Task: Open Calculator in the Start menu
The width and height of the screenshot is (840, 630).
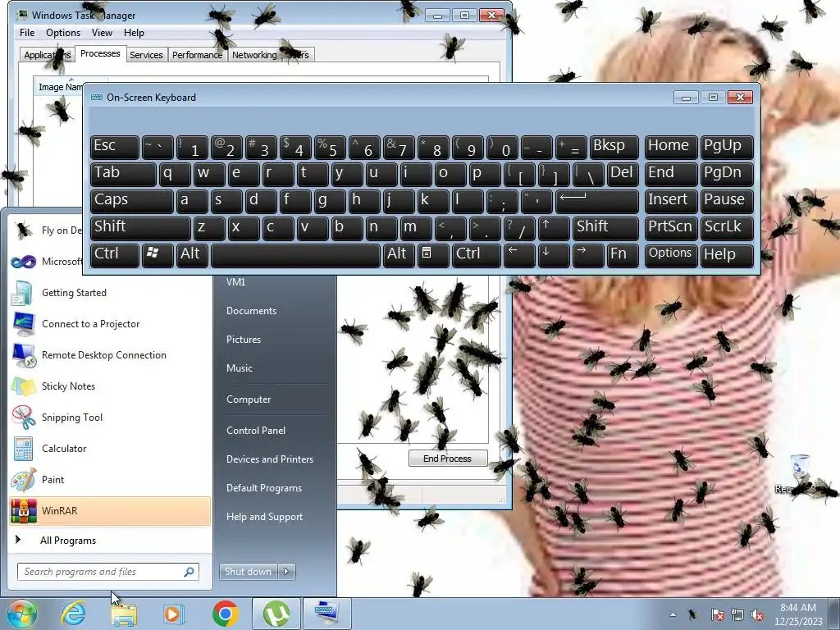Action: [110, 449]
